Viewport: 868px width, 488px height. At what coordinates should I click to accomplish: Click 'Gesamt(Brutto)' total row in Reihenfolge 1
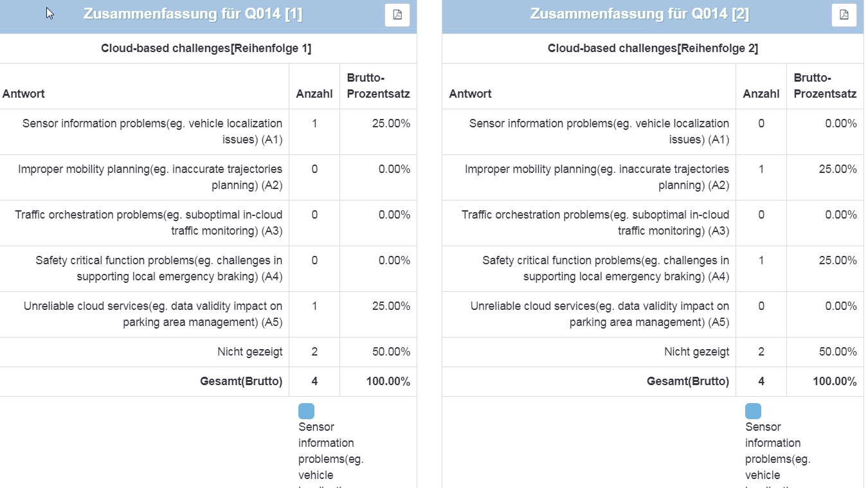pos(241,381)
